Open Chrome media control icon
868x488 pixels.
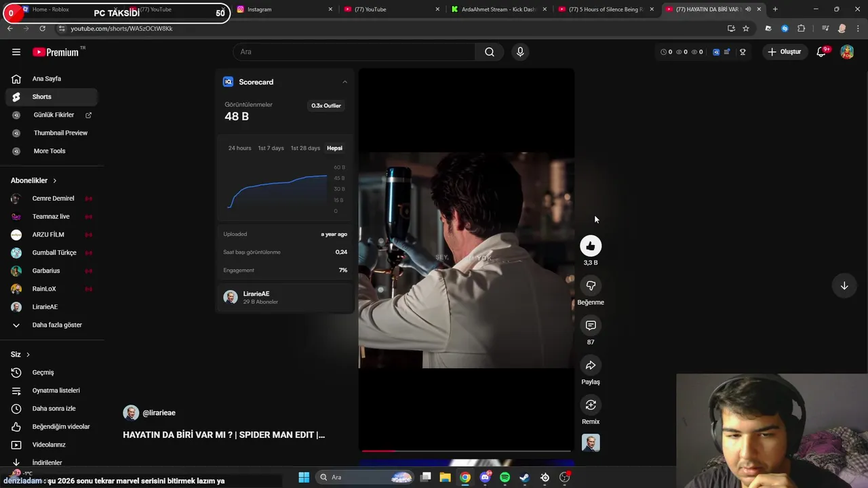(x=825, y=28)
